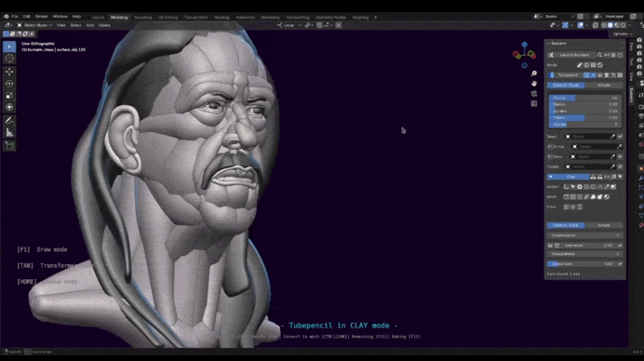Open the Local transform orientation dropdown

click(288, 25)
